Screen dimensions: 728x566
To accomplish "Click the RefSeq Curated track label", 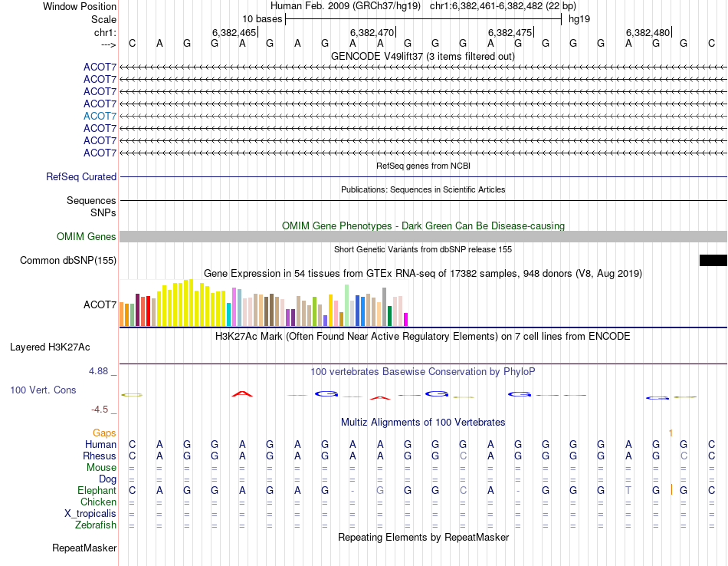I will [x=81, y=176].
